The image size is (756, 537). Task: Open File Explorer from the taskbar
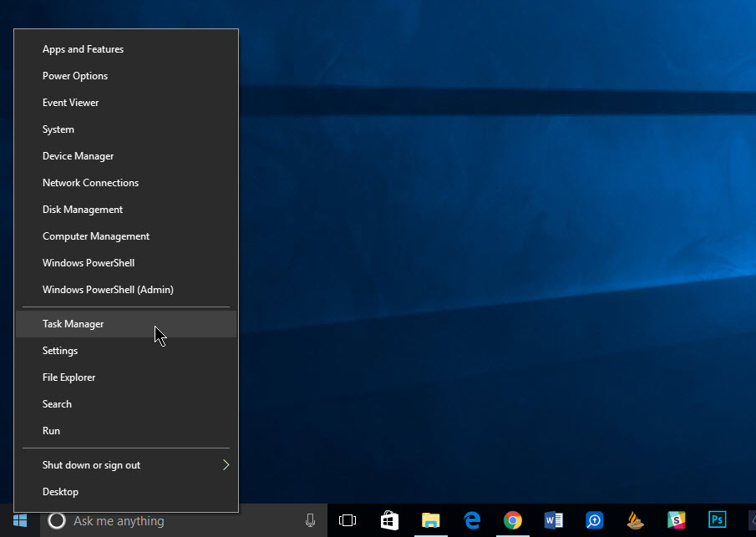pos(430,519)
